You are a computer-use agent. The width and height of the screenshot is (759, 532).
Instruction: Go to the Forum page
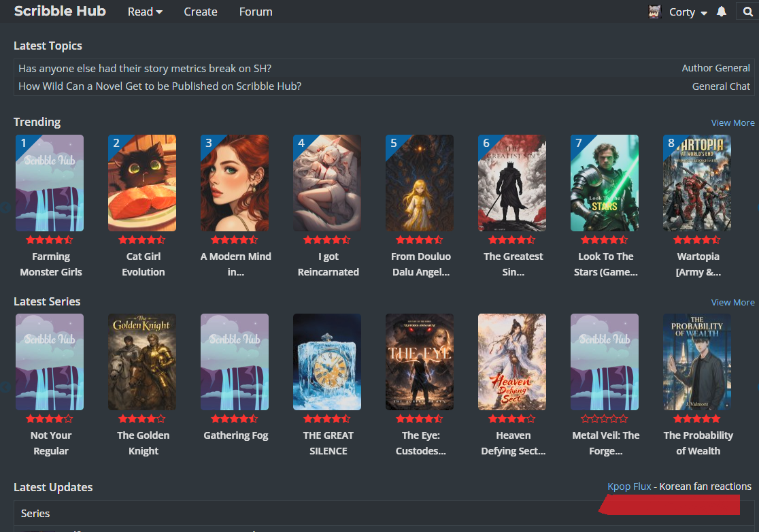256,12
